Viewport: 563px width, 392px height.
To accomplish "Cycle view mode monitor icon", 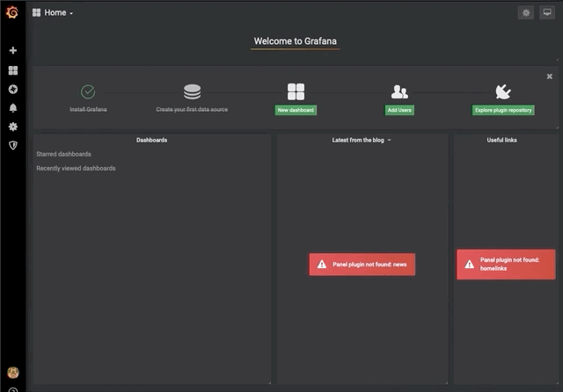I will pyautogui.click(x=547, y=13).
